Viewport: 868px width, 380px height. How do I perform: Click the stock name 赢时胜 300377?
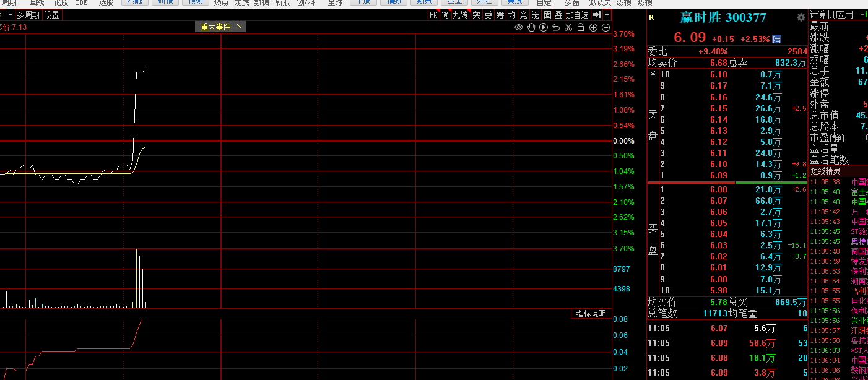[x=723, y=17]
